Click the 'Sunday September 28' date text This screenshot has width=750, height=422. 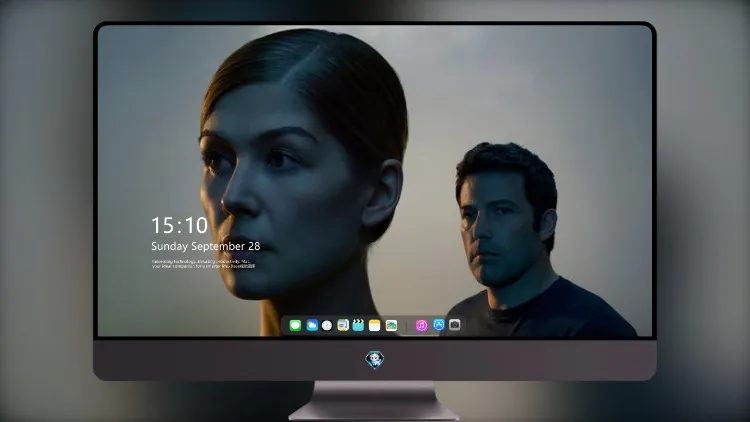pos(206,246)
